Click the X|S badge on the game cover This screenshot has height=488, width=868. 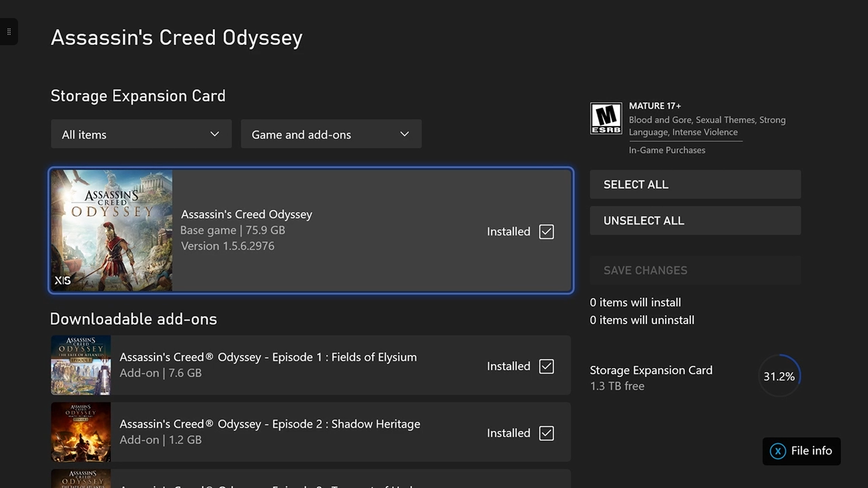pyautogui.click(x=62, y=281)
